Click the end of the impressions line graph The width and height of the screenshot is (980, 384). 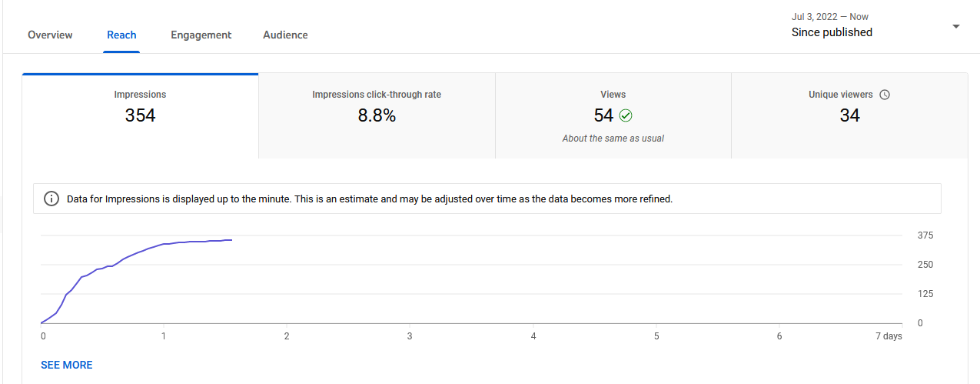[231, 240]
